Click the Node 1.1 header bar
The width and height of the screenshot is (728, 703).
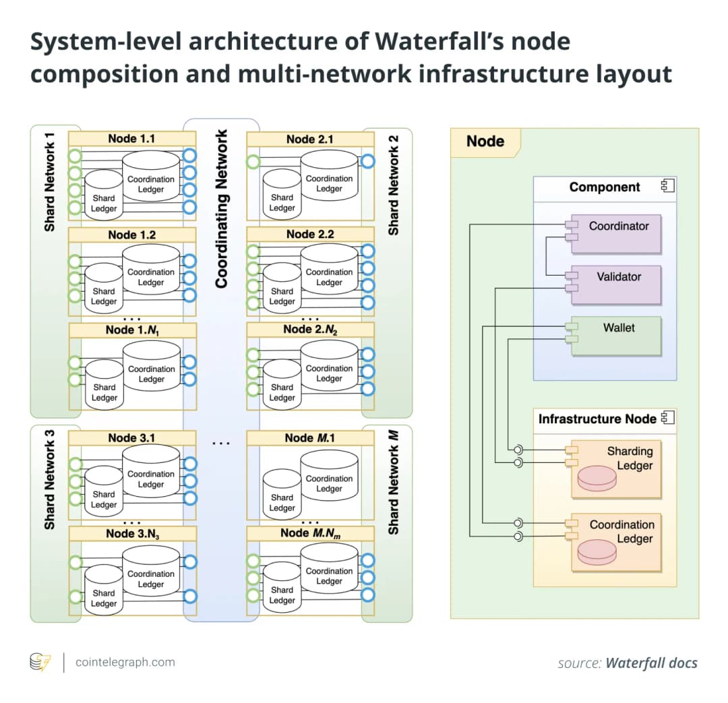131,138
